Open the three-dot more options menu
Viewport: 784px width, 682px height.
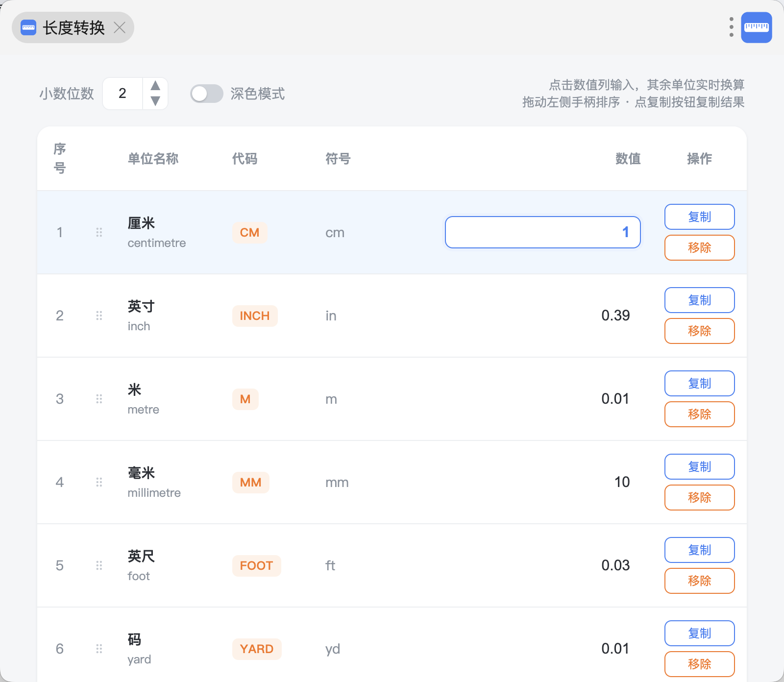click(x=731, y=27)
